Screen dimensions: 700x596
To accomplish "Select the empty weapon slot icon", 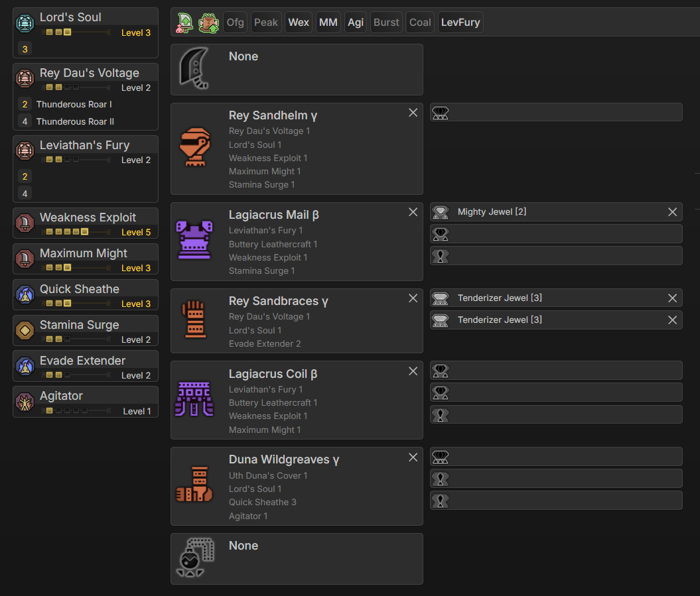I will click(194, 68).
